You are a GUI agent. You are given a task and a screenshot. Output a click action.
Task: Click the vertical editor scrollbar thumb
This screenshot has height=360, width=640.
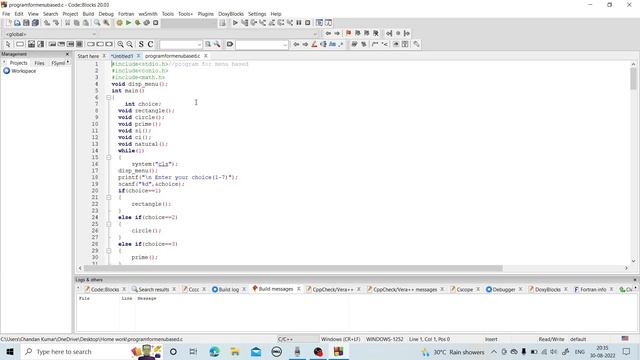633,78
